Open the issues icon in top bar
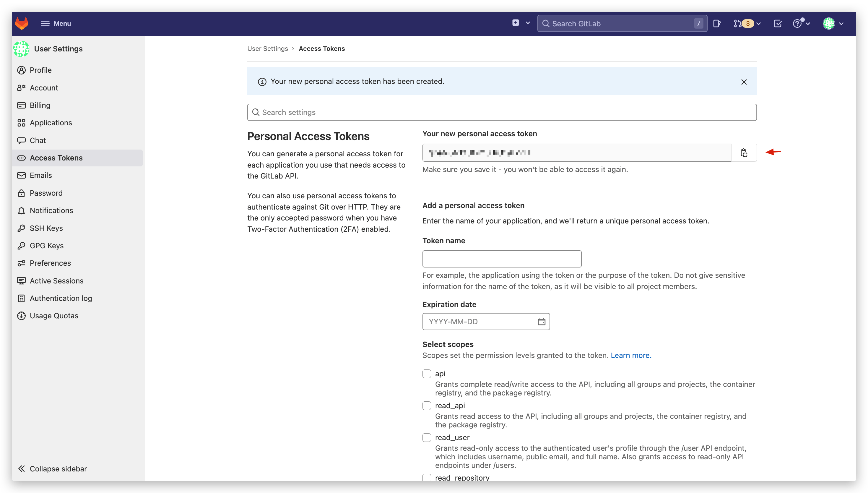 coord(717,23)
